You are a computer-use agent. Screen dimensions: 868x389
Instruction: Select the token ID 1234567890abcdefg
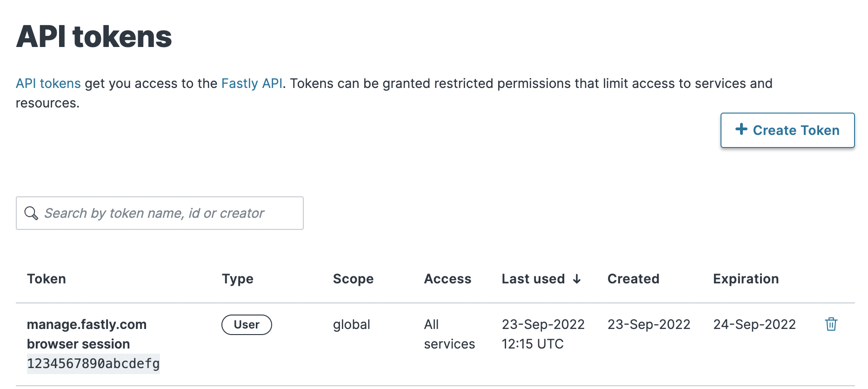93,364
